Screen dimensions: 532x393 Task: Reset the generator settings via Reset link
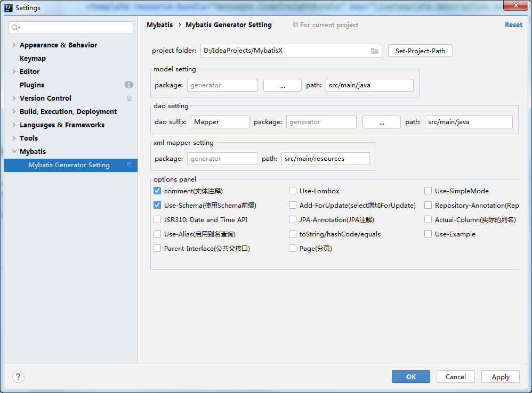tap(513, 24)
